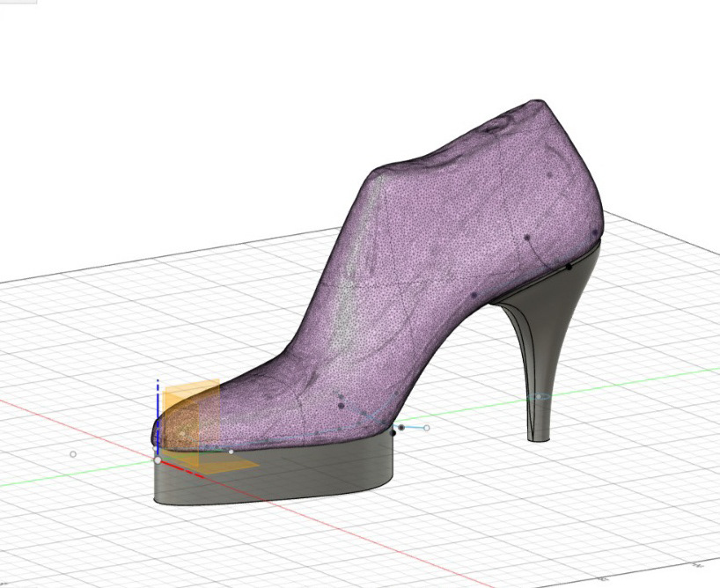Select the blue ellipse sketch around the heel
Viewport: 720px width, 588px height.
tap(539, 396)
